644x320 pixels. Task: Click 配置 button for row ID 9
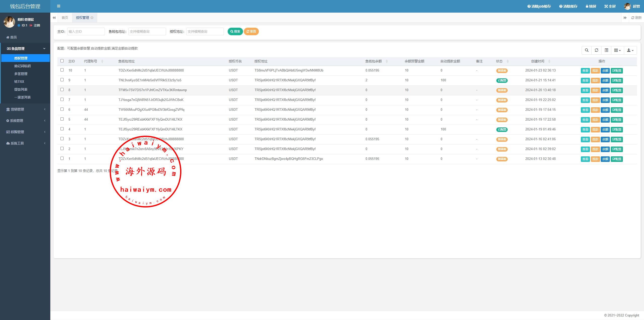pyautogui.click(x=617, y=81)
